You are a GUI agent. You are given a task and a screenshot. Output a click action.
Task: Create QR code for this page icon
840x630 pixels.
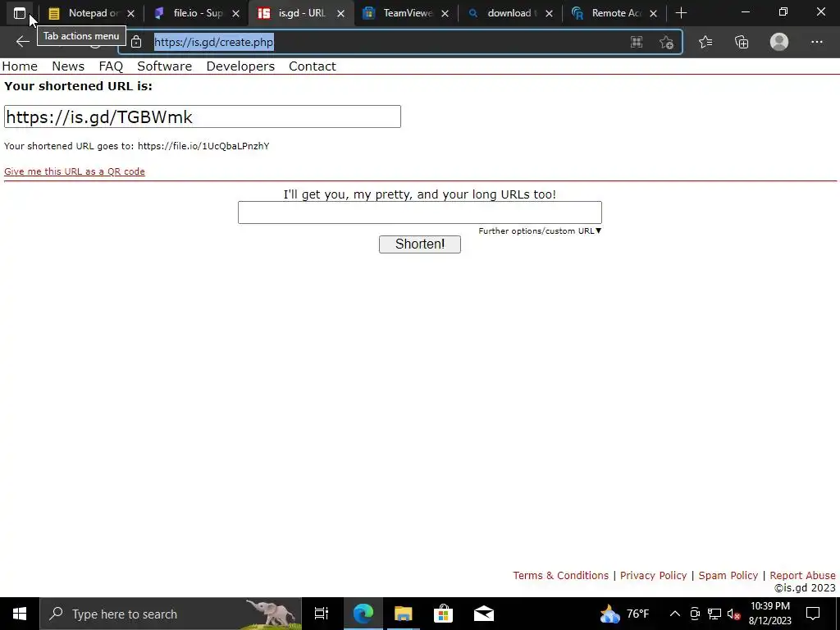[637, 42]
